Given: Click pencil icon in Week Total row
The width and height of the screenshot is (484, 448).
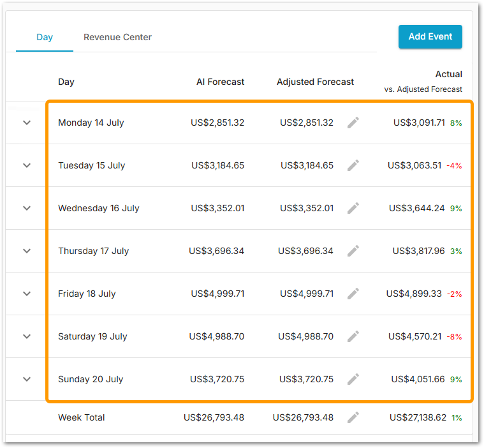Looking at the screenshot, I should [x=353, y=417].
